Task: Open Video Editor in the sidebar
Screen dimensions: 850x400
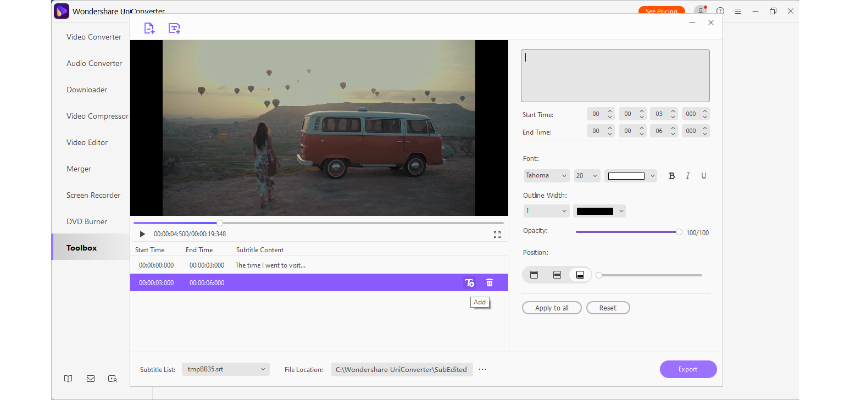Action: [87, 142]
